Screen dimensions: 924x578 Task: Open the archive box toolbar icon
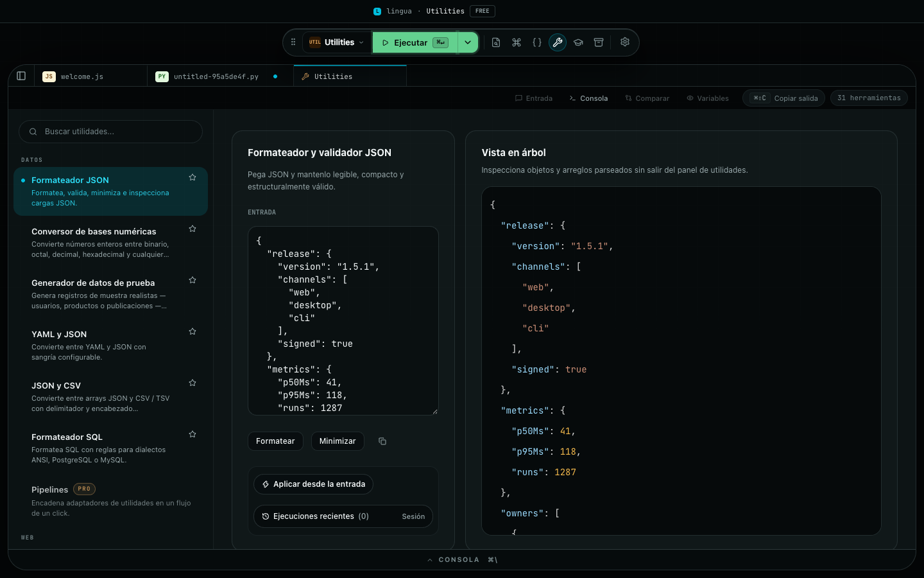599,42
